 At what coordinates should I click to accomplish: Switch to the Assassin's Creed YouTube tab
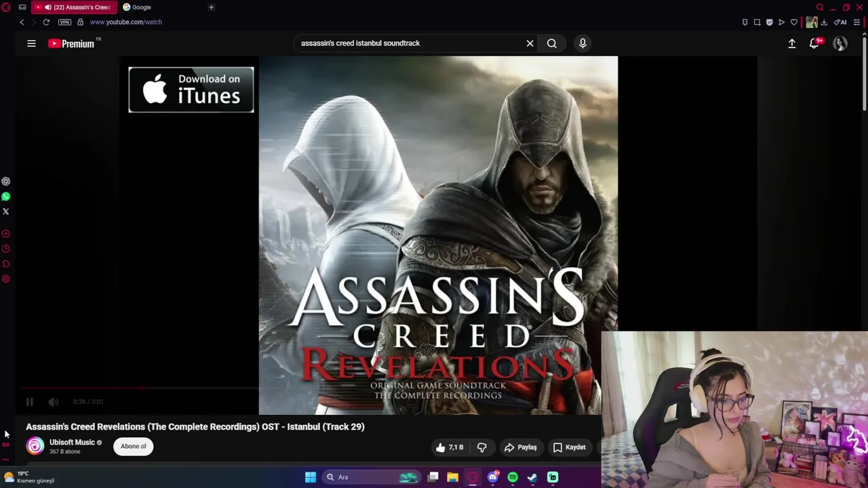(73, 7)
